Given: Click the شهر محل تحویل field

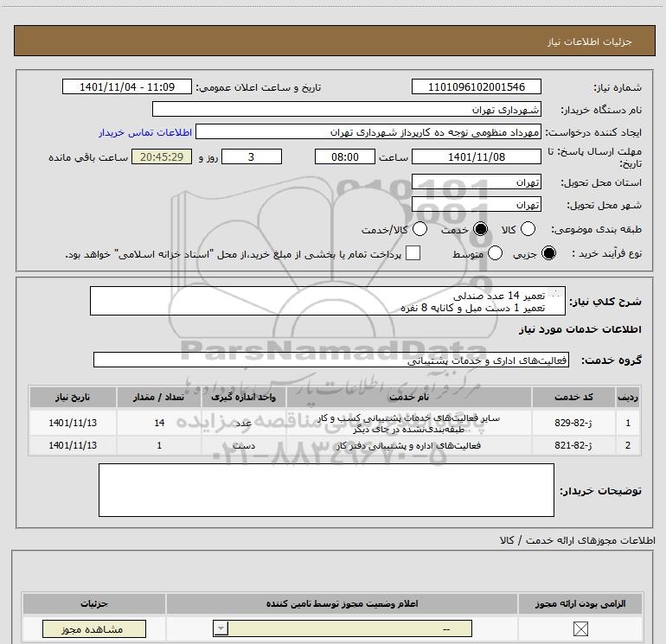Looking at the screenshot, I should tap(476, 205).
